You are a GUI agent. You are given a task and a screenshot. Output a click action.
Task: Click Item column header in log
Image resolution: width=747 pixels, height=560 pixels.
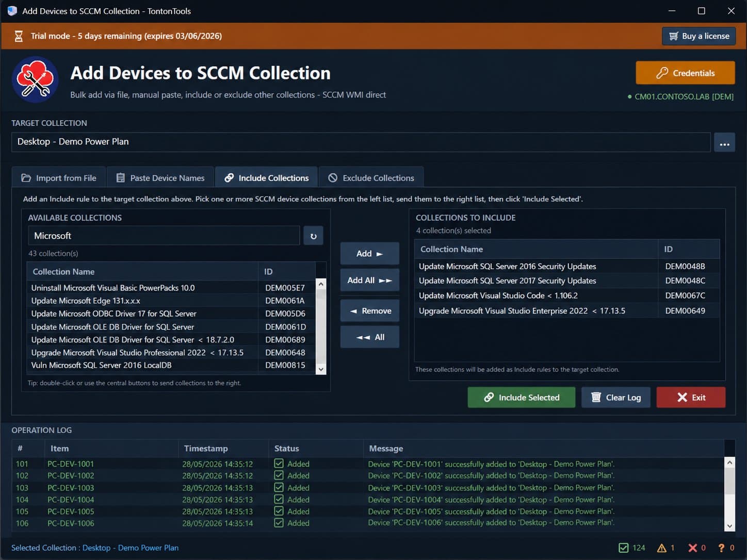click(111, 449)
